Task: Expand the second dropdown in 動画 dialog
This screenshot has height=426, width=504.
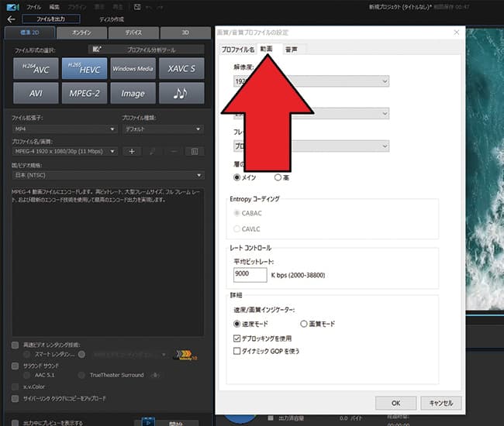Action: point(311,114)
